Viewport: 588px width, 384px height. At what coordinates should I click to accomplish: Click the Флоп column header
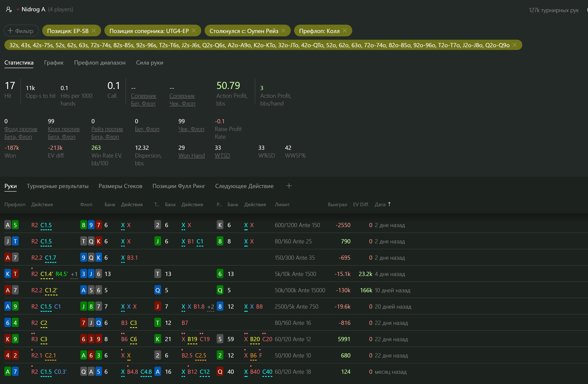86,205
